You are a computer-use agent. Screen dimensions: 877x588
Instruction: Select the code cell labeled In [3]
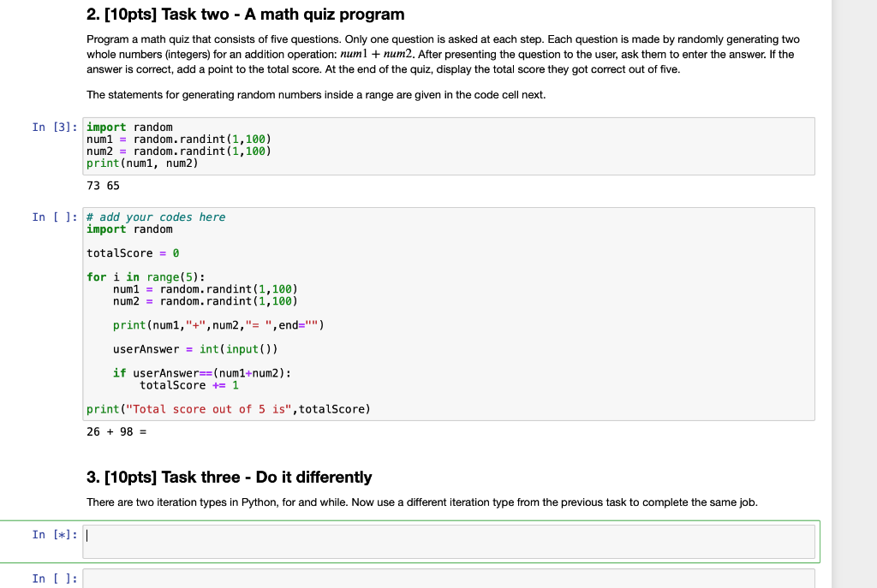coord(343,146)
